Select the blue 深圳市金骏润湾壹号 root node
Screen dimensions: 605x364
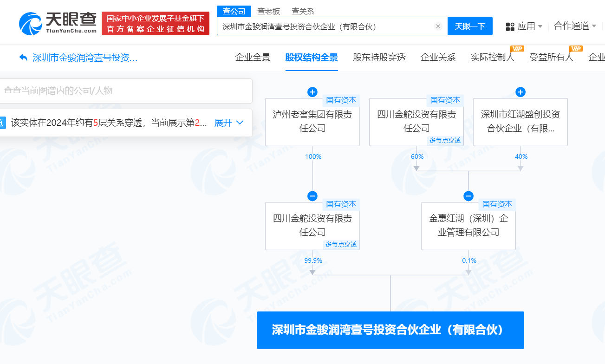[x=390, y=330]
